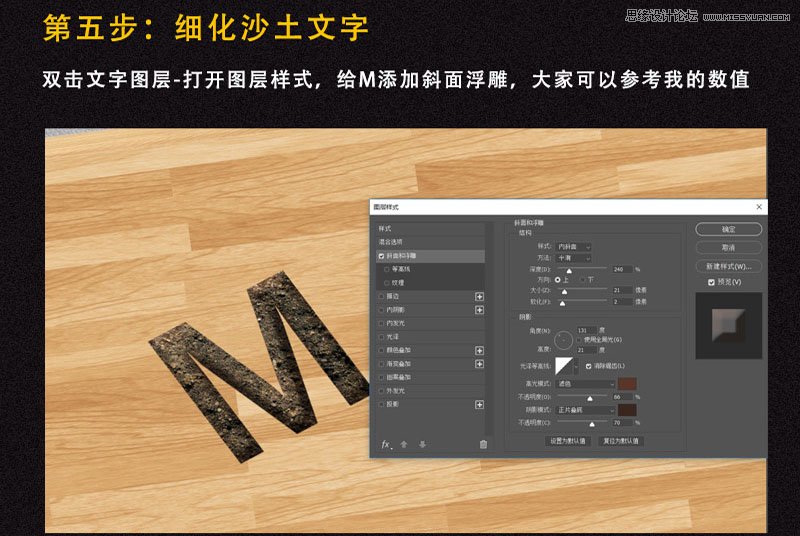The height and width of the screenshot is (536, 800).
Task: Uncheck the 斜面和浮雕 checkbox
Action: [381, 256]
